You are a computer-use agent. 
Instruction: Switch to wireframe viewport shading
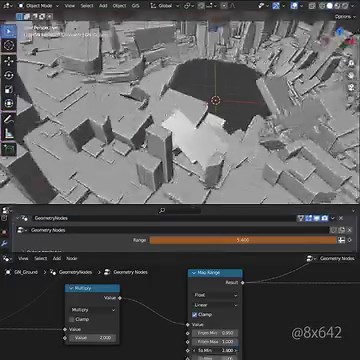tap(322, 6)
